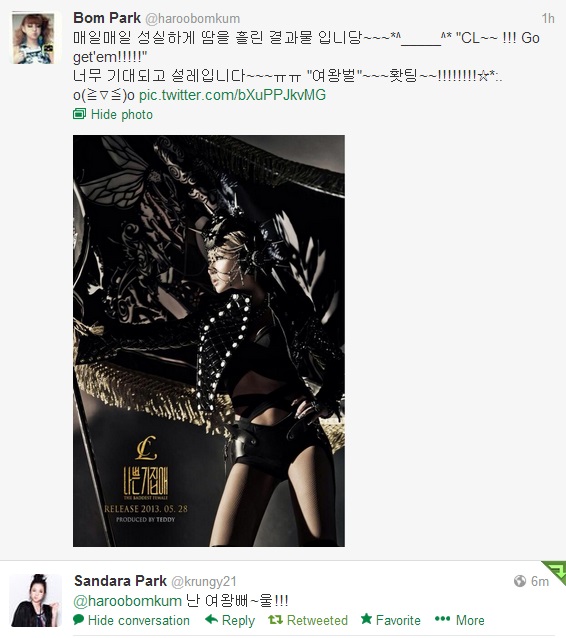Collapse the image using Hide photo
566x638 pixels.
[x=122, y=115]
